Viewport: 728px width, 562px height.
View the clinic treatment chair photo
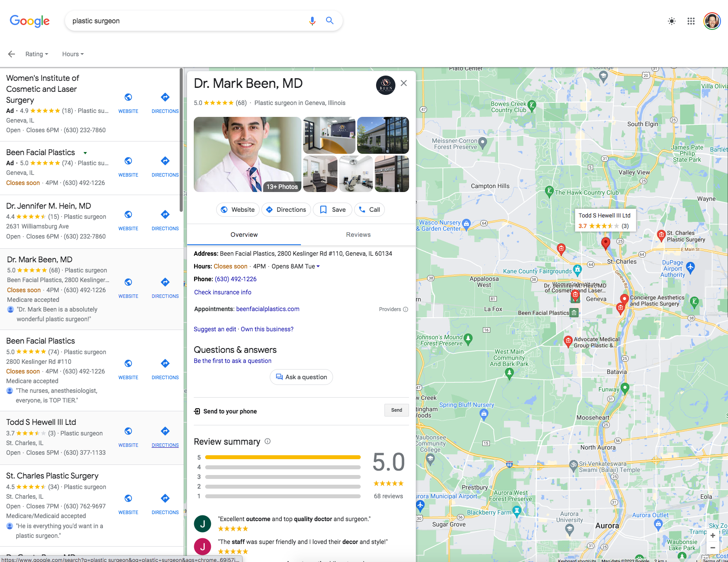click(x=320, y=174)
